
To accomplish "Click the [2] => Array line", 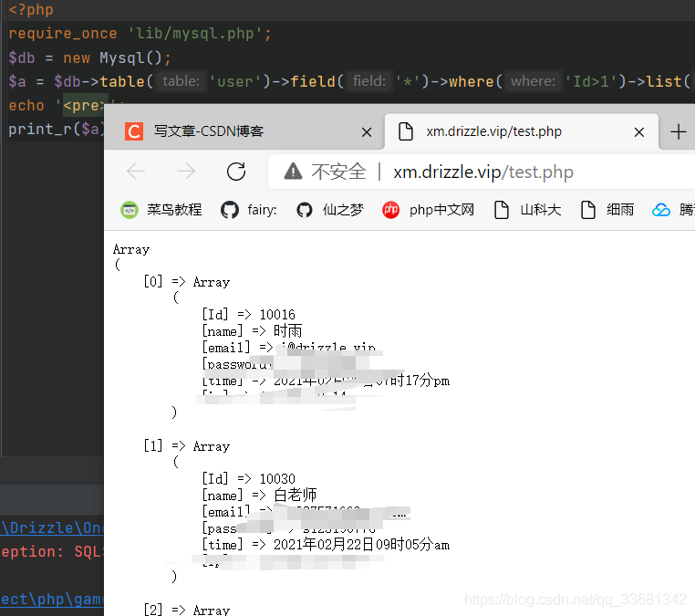I will pyautogui.click(x=187, y=610).
